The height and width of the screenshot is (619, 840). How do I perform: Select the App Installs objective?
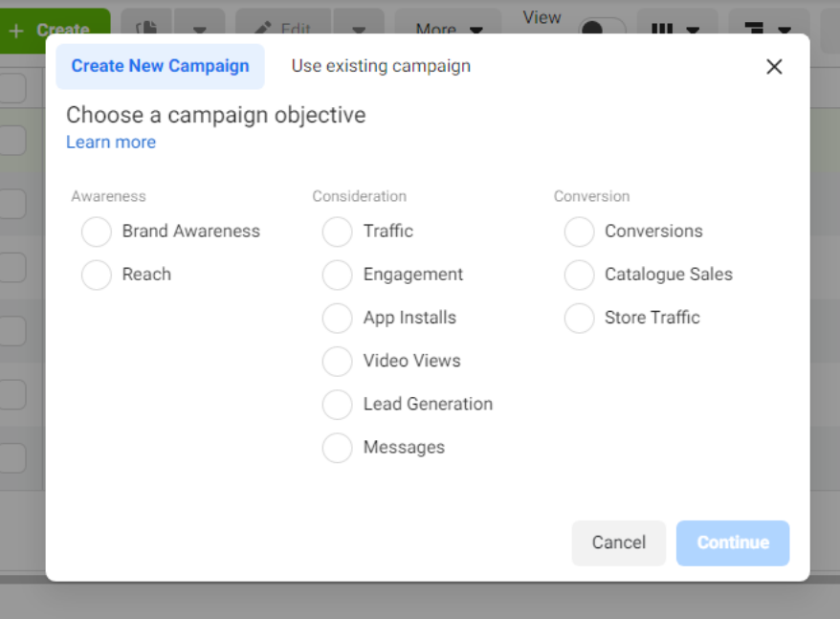click(x=338, y=318)
